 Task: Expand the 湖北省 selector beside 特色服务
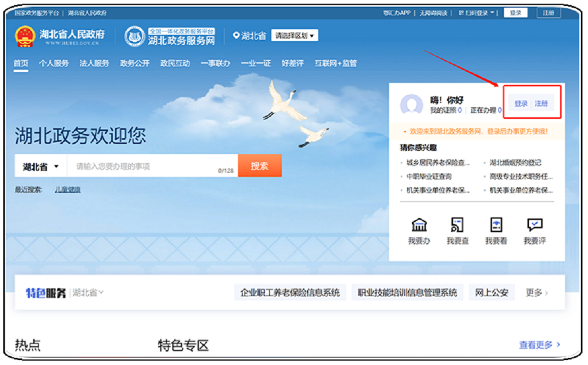tap(88, 292)
